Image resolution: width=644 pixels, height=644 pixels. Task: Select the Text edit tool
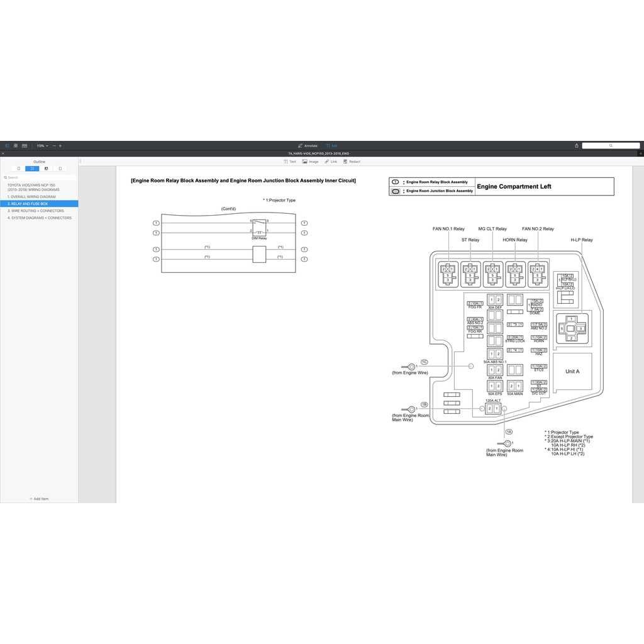[x=289, y=162]
